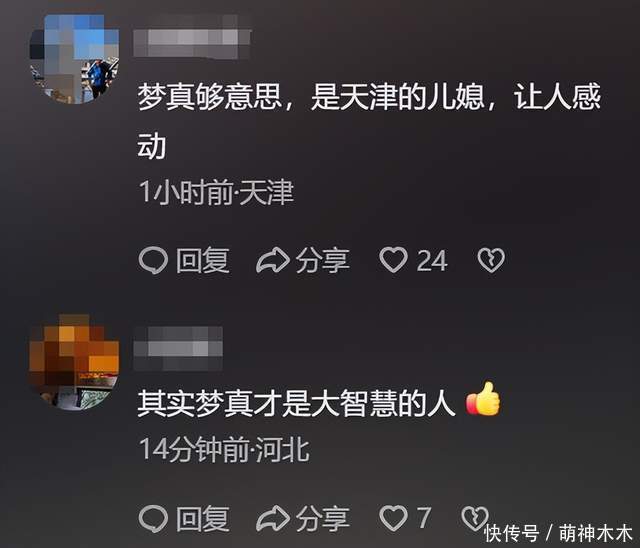Tap 回复 text under the second comment

[202, 519]
